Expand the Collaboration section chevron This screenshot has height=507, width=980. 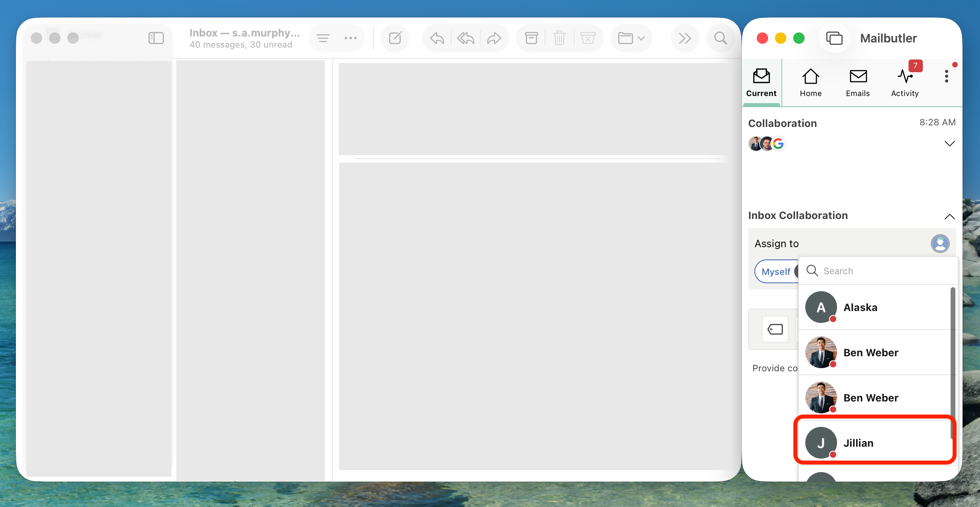pyautogui.click(x=949, y=144)
